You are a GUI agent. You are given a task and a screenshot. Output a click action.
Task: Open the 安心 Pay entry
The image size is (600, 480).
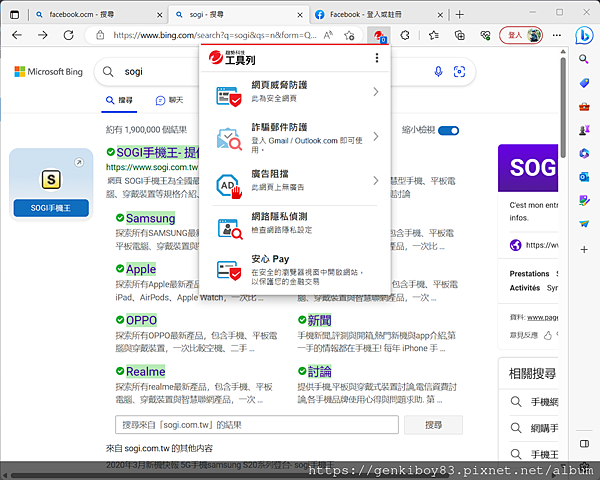[x=295, y=270]
